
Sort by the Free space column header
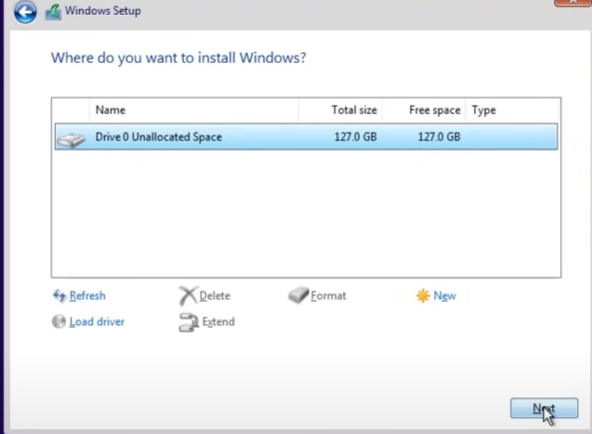click(424, 110)
